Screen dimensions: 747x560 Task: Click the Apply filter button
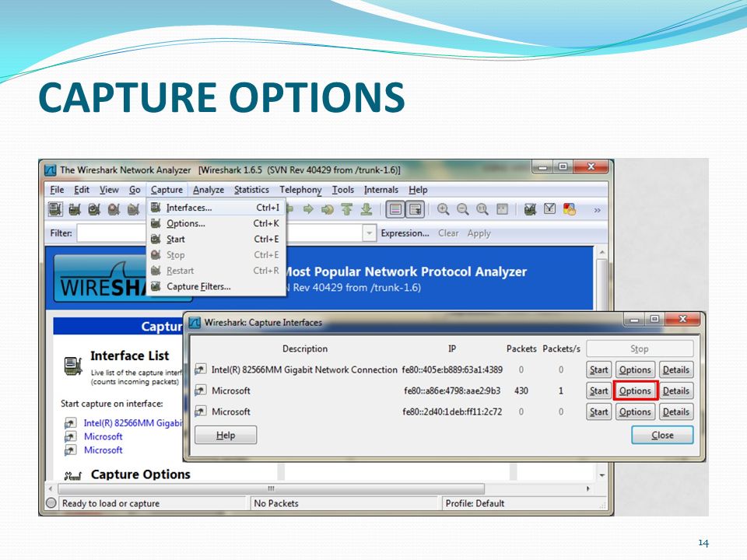coord(479,233)
